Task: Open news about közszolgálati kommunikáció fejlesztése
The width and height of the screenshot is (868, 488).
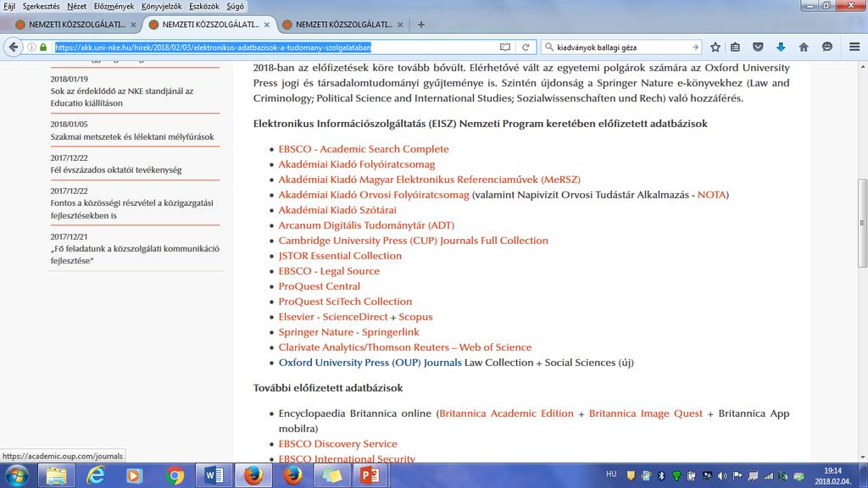Action: [135, 254]
